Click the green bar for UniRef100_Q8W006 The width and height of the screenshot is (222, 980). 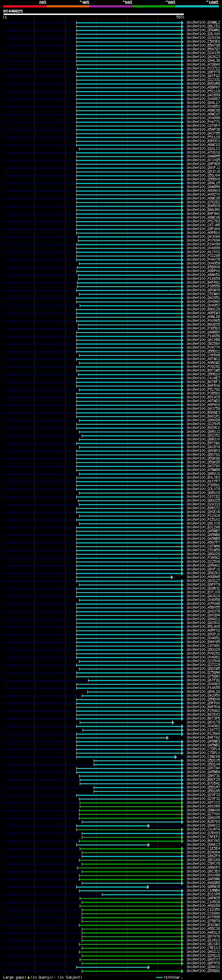coord(131,810)
